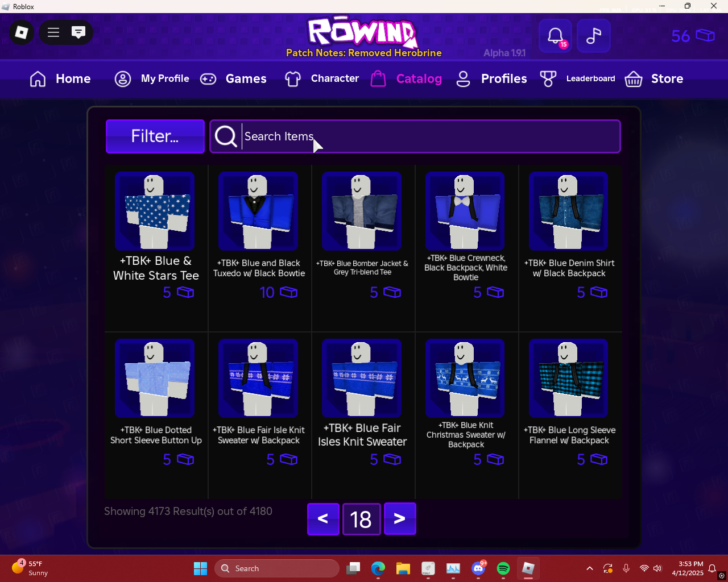The image size is (728, 582).
Task: Click the Catalog shopping bag icon
Action: pyautogui.click(x=378, y=78)
